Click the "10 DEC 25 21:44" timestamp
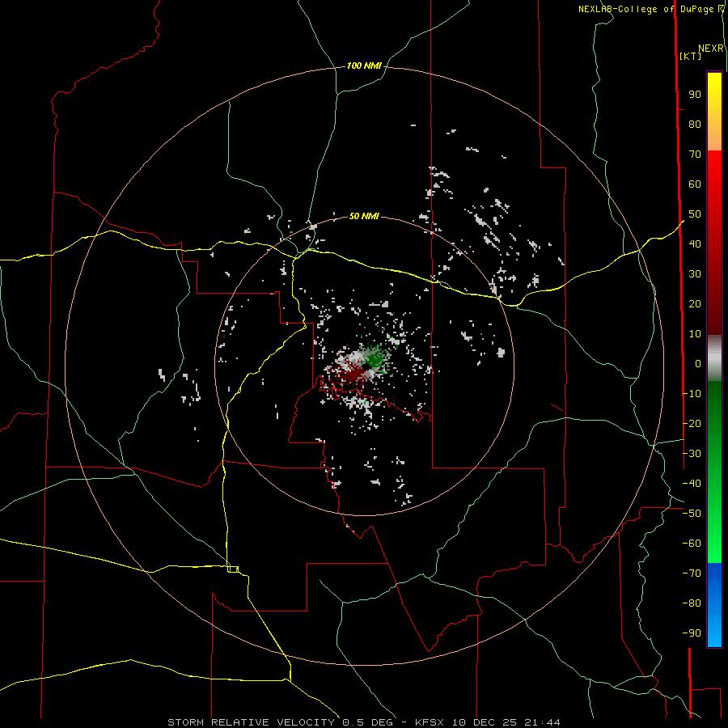This screenshot has width=728, height=728. click(x=506, y=722)
